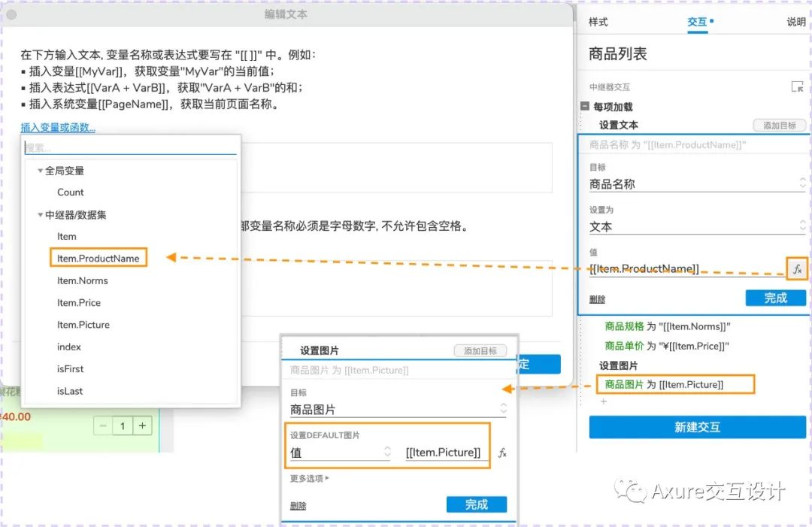Decrease quantity with the minus stepper

pos(103,426)
